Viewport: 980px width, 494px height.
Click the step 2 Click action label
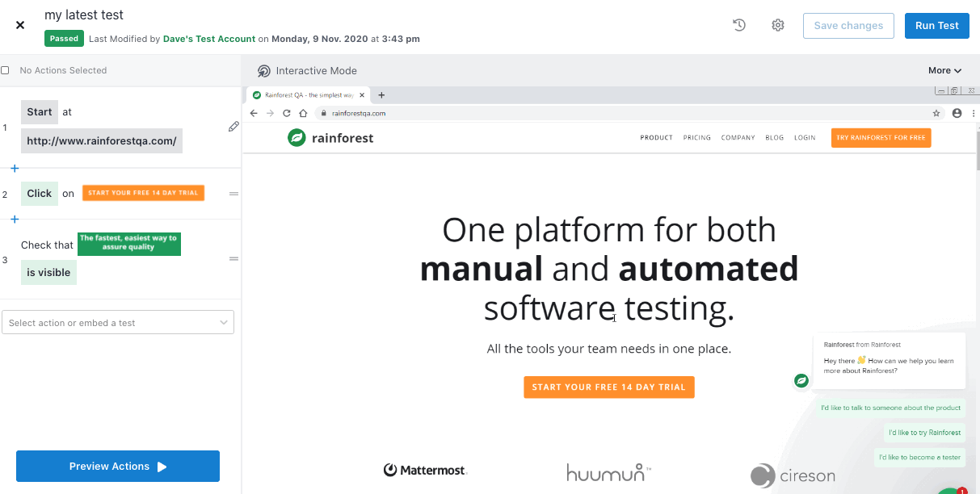(40, 194)
